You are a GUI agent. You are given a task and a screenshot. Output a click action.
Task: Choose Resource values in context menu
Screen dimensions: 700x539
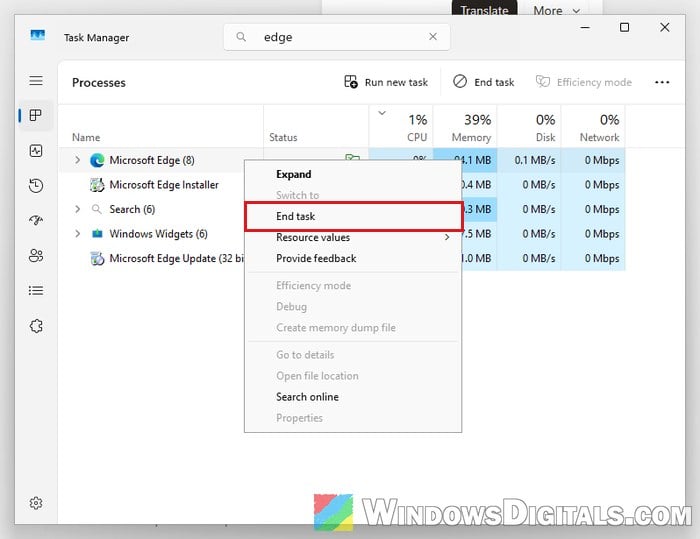pos(353,237)
